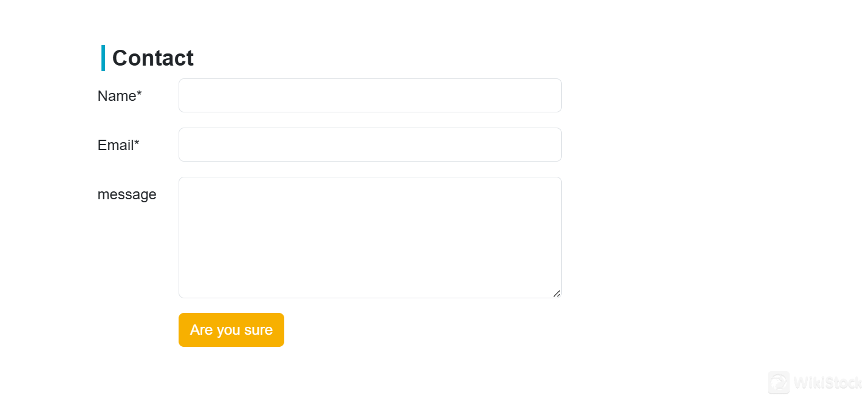Select the Email input field
Screen dimensions: 868x404
(x=370, y=145)
